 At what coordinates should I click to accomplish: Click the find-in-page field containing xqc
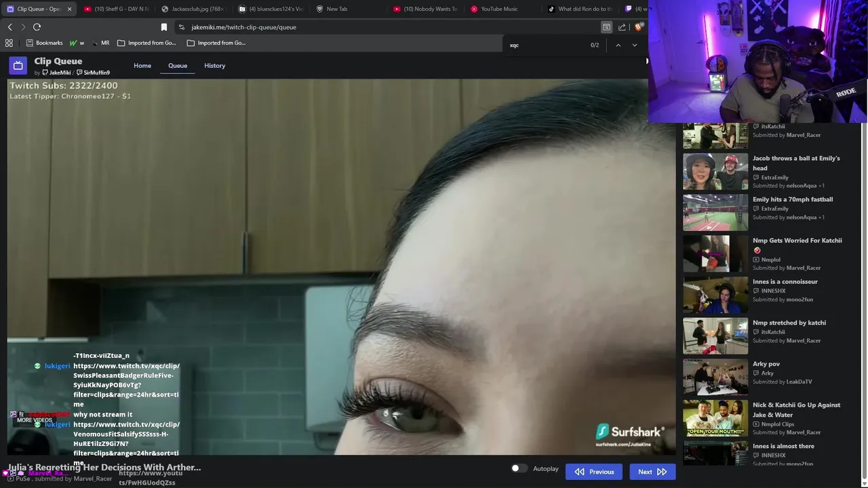546,45
